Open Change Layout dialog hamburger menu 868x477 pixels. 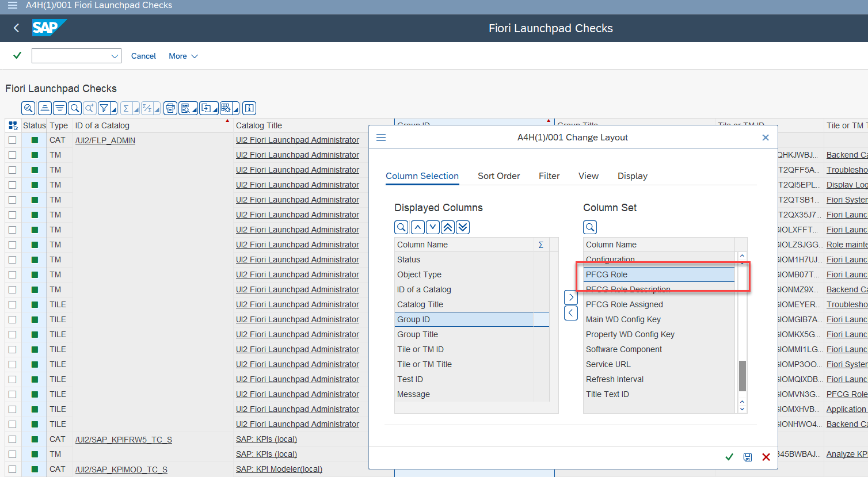381,138
